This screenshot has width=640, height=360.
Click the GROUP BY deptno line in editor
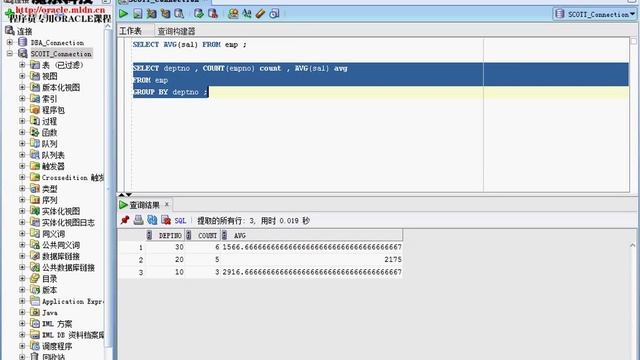pos(170,92)
